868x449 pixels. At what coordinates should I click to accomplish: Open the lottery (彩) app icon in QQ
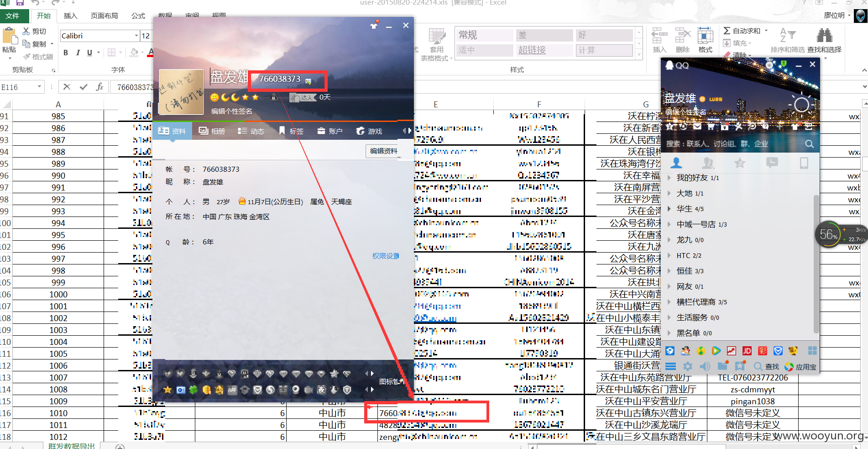pos(763,351)
